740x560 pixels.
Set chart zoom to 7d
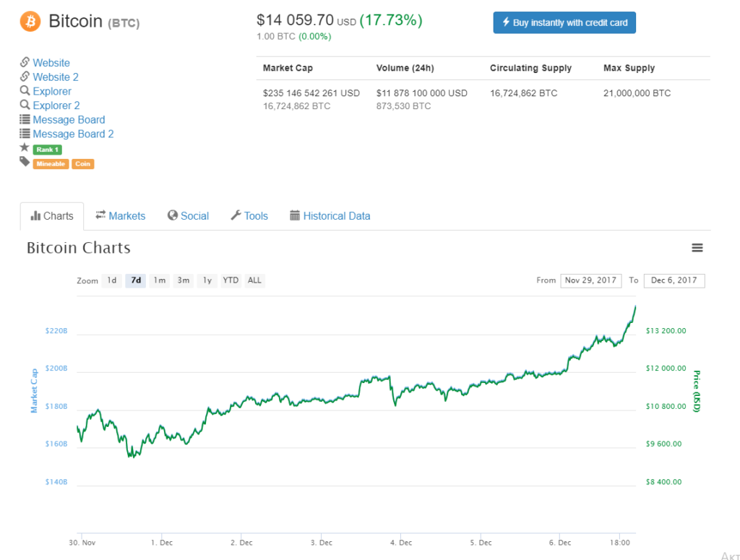click(136, 280)
